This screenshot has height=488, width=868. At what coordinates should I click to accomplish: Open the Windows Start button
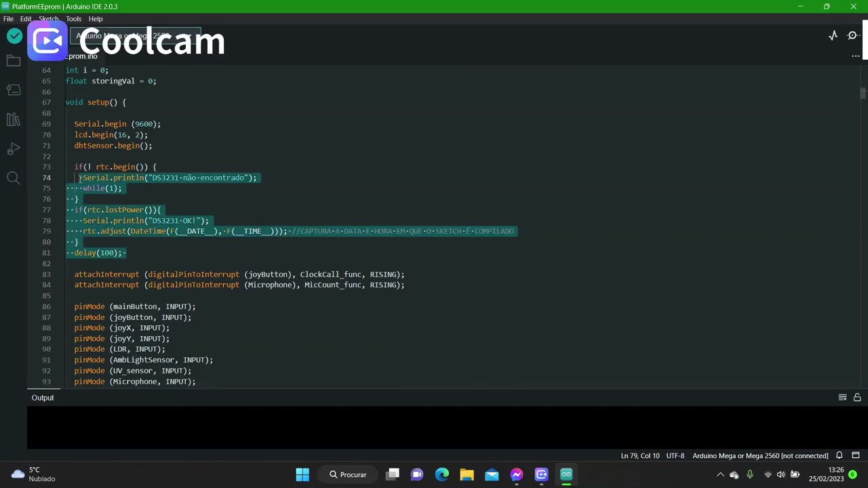[302, 474]
